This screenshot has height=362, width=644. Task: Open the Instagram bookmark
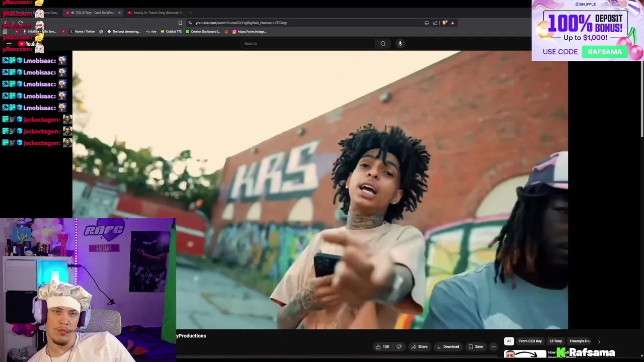point(249,32)
